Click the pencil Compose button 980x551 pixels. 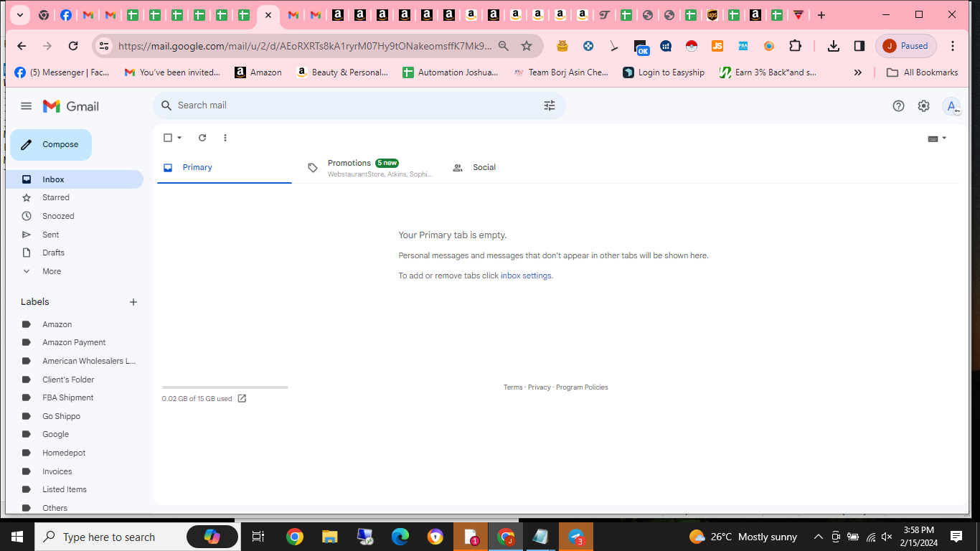coord(51,145)
